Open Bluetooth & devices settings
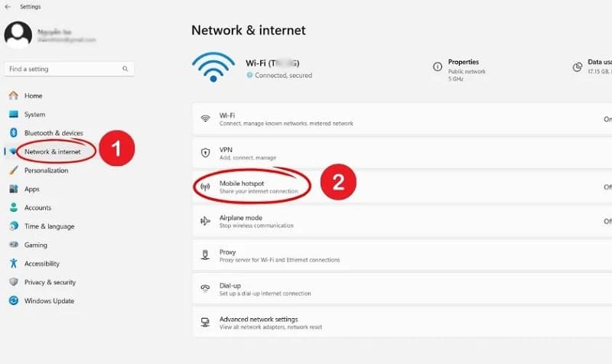The height and width of the screenshot is (364, 612). pyautogui.click(x=54, y=133)
